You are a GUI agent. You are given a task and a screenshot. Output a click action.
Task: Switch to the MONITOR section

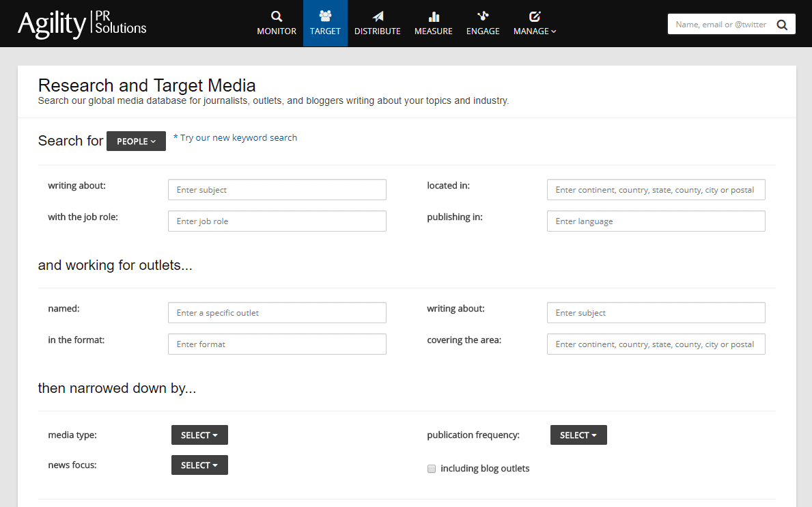[x=276, y=23]
